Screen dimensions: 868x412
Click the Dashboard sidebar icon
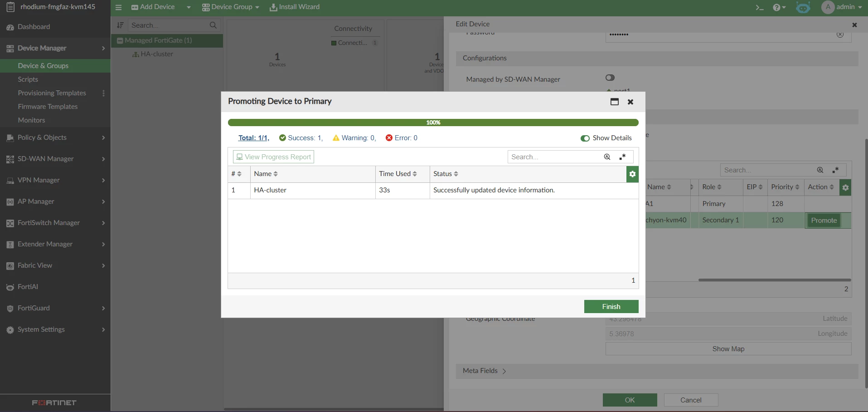tap(10, 27)
